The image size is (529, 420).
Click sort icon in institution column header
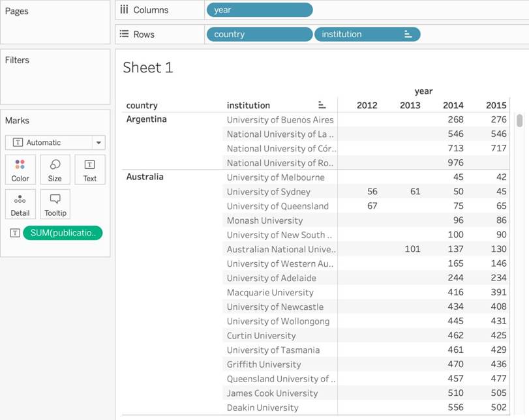pos(322,105)
